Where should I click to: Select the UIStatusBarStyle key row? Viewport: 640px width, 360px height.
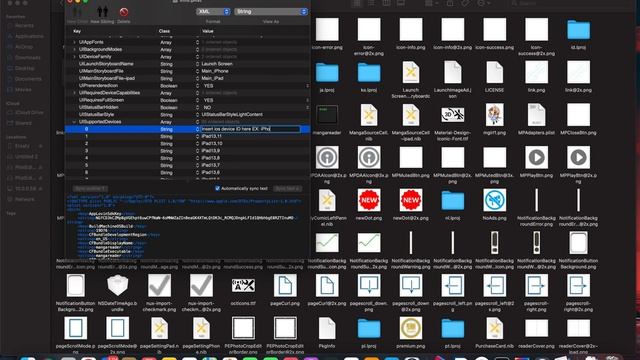click(x=96, y=115)
